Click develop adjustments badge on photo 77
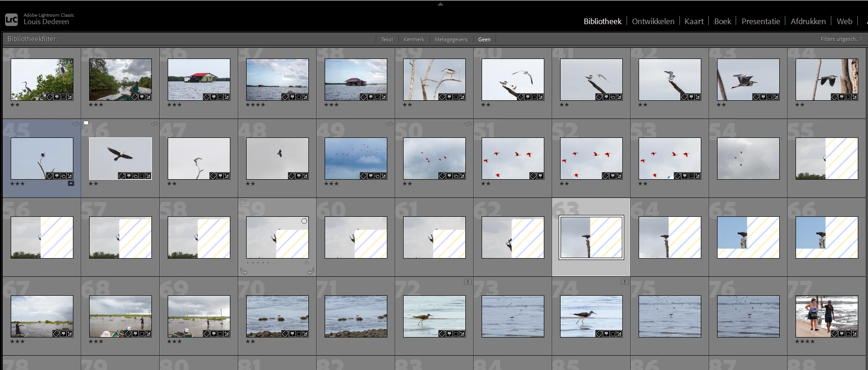Viewport: 868px width, 370px height. coord(855,334)
